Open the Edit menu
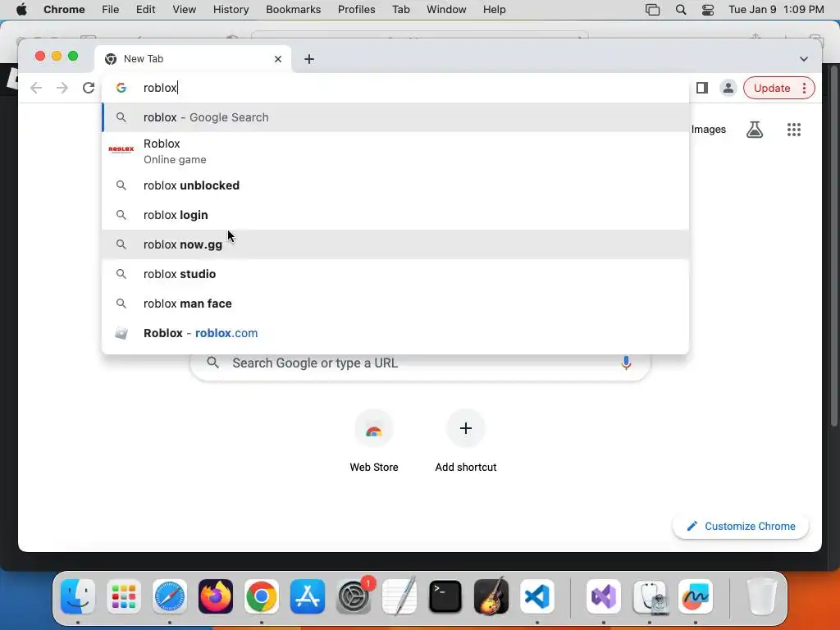 pyautogui.click(x=145, y=10)
